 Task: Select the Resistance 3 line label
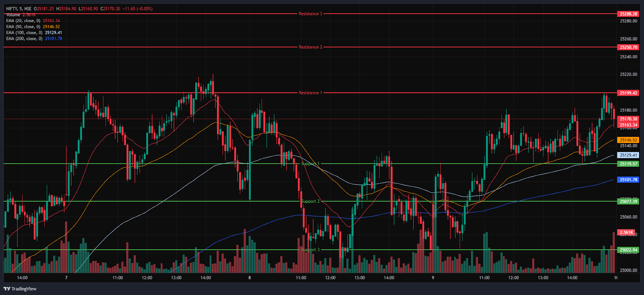point(310,14)
